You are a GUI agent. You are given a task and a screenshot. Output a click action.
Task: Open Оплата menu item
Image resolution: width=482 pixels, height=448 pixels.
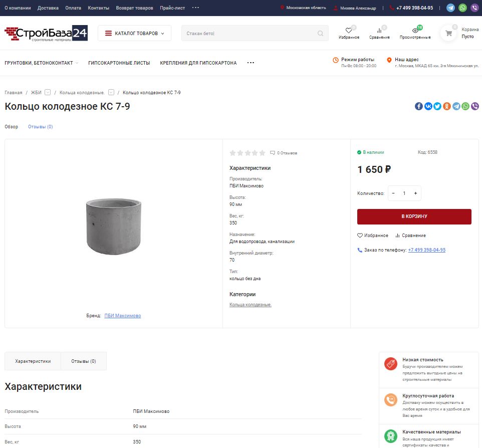[73, 8]
